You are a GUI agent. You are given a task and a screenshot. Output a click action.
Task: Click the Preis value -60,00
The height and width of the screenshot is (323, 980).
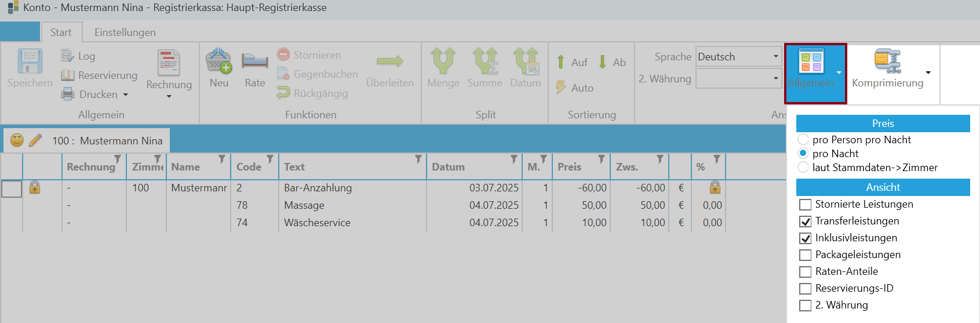coord(592,188)
